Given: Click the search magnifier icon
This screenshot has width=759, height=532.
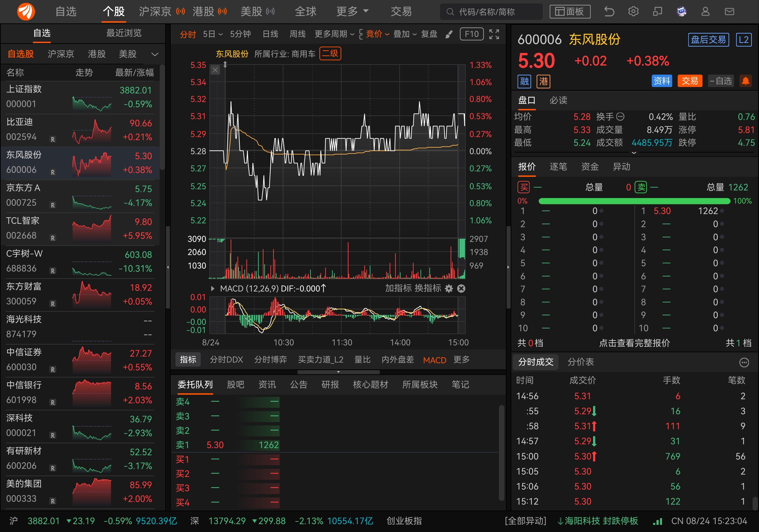Looking at the screenshot, I should [x=450, y=12].
